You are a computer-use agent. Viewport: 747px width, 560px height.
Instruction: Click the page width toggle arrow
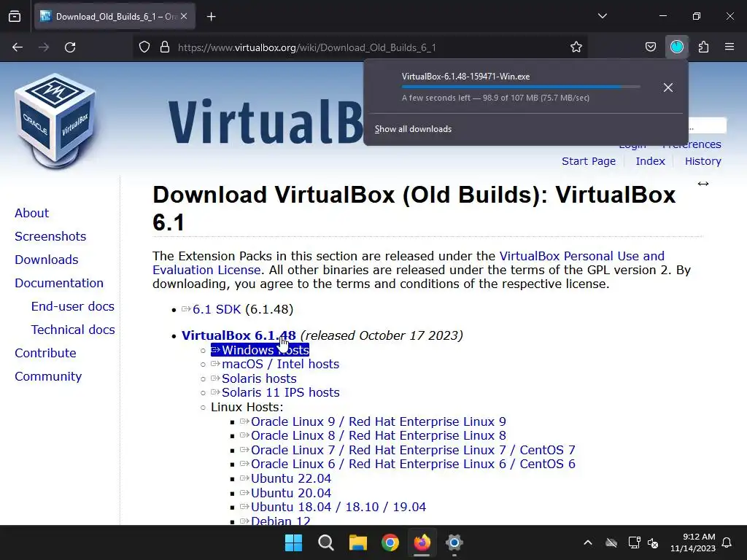(x=703, y=184)
